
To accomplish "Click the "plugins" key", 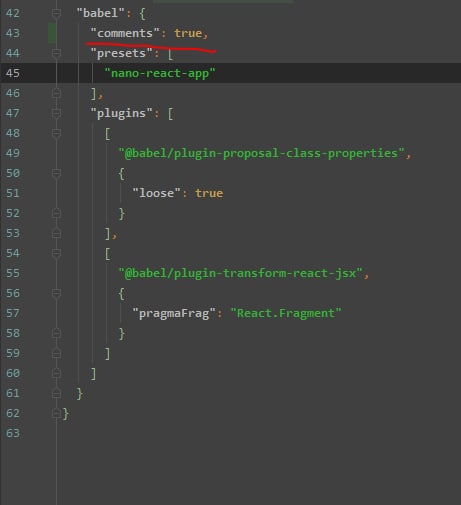I will [x=121, y=113].
